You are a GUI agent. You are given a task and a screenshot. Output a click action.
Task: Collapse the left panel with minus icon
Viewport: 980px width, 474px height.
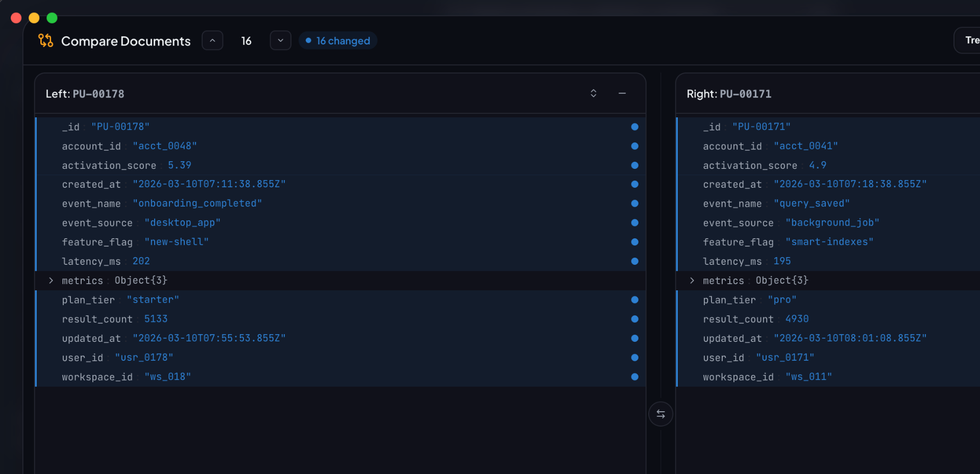622,93
